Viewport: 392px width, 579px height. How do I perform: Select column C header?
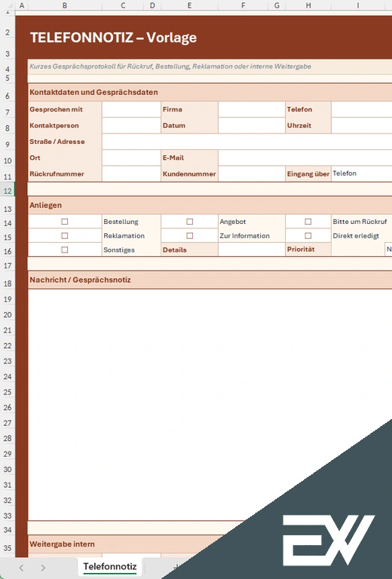click(123, 5)
